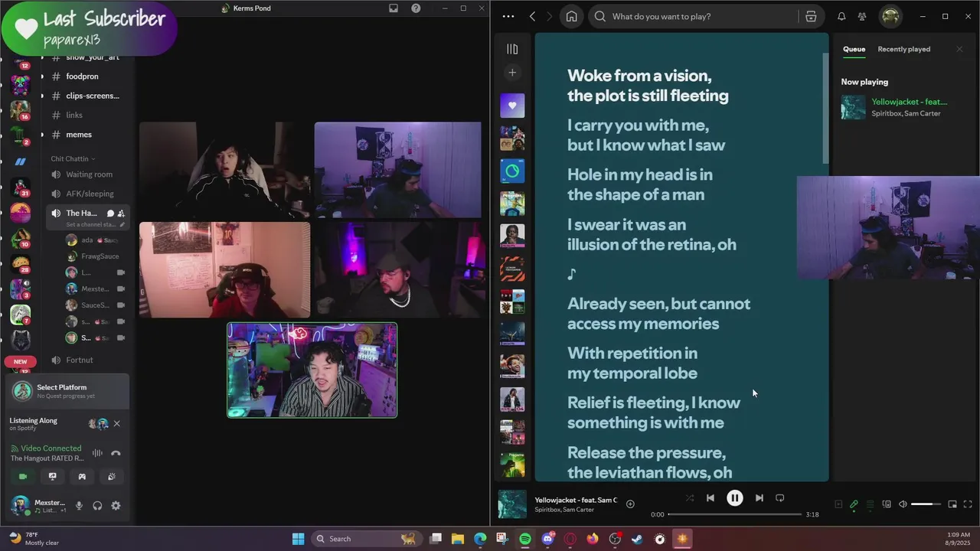
Task: Open Select Platform quest banner
Action: [x=67, y=391]
